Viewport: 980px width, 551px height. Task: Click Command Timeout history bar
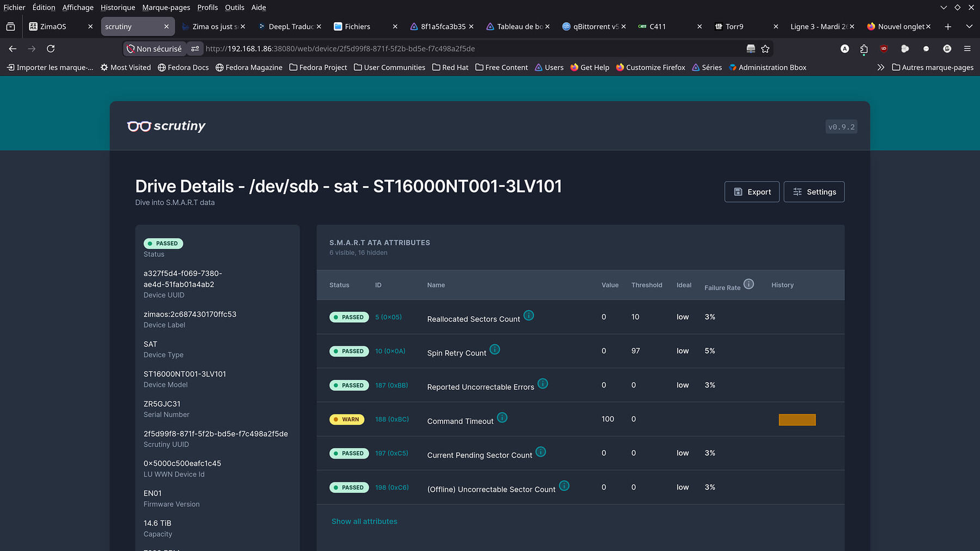click(x=797, y=419)
